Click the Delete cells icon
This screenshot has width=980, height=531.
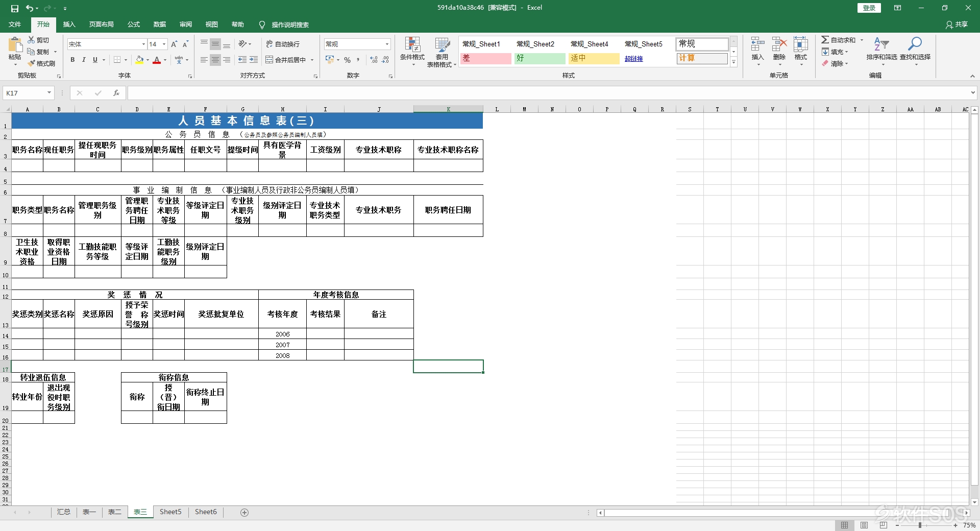pyautogui.click(x=779, y=44)
